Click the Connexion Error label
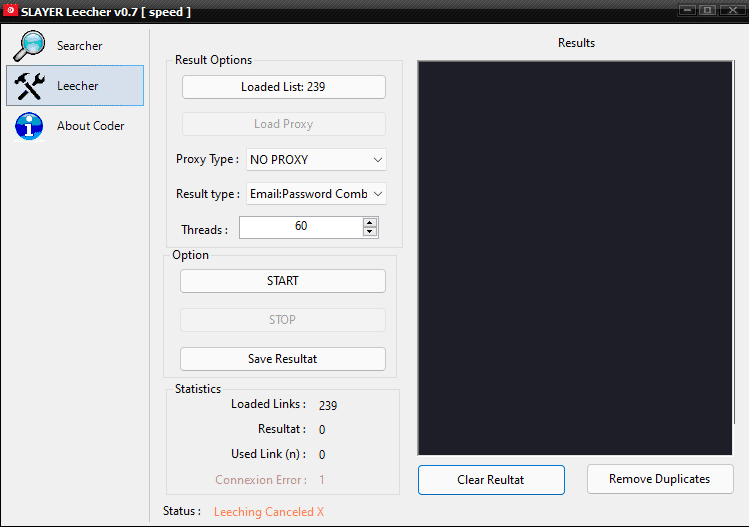749x527 pixels. (261, 480)
